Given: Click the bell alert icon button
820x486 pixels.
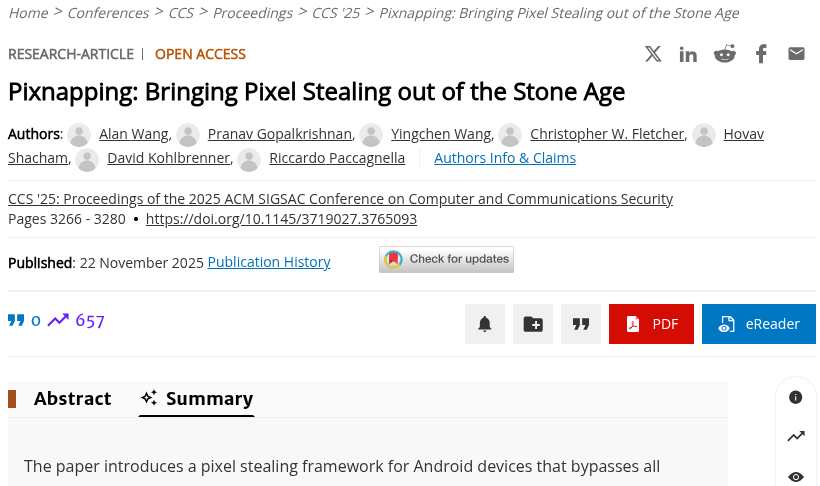Looking at the screenshot, I should [485, 324].
